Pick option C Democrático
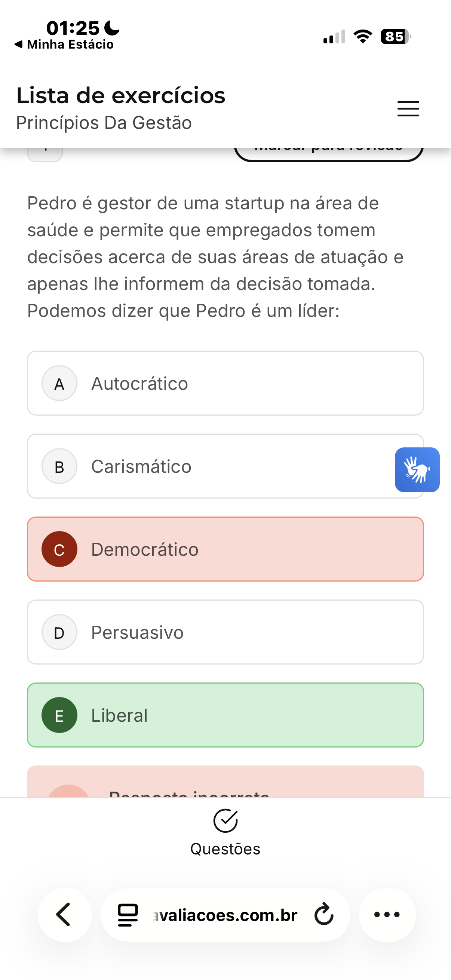This screenshot has height=980, width=451. coord(225,549)
